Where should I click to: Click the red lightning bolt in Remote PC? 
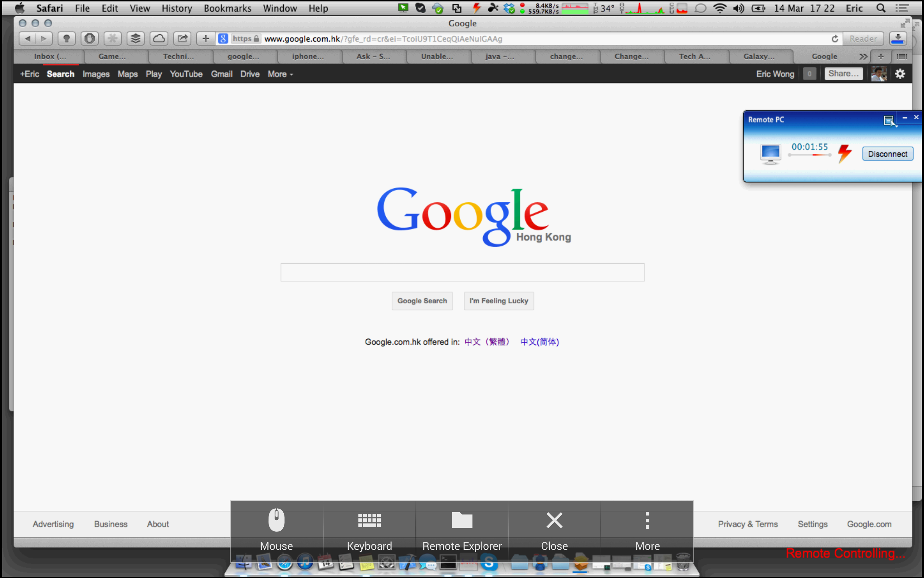click(844, 153)
